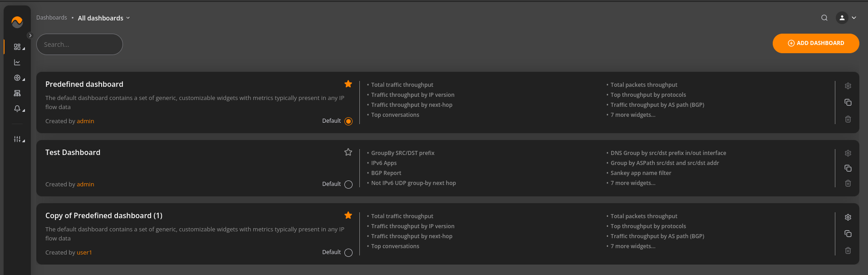Focus the dashboards Search field
The width and height of the screenshot is (868, 275).
tap(79, 45)
